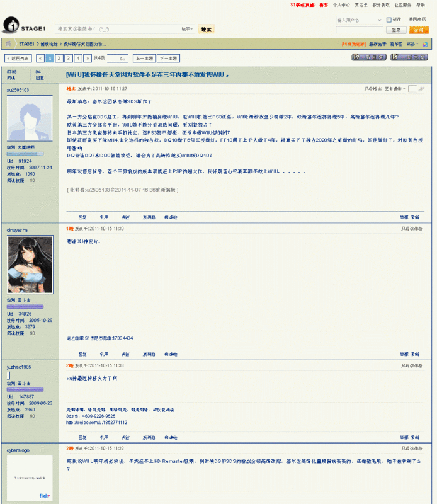
Task: Click the forum section breadcrumb after STAGE1
Action: (x=49, y=44)
